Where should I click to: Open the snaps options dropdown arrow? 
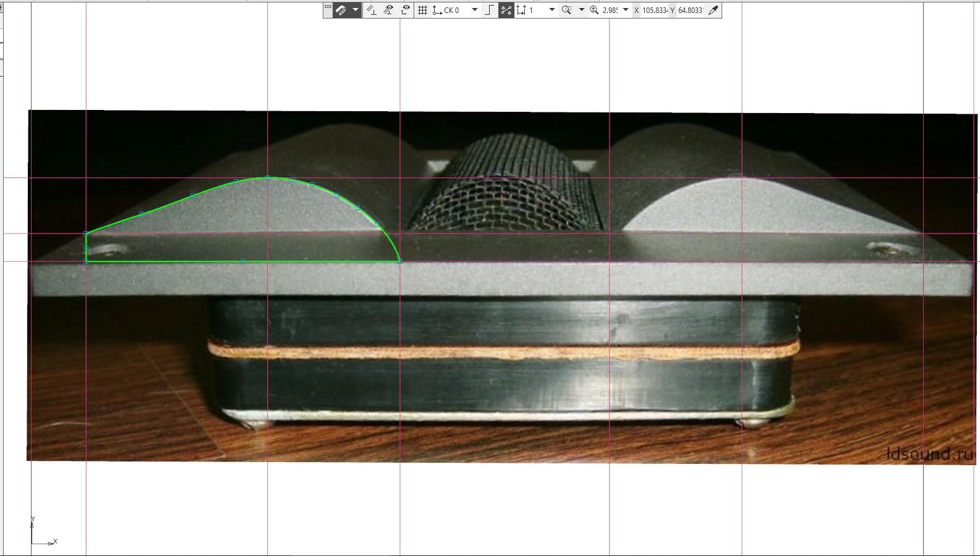355,10
